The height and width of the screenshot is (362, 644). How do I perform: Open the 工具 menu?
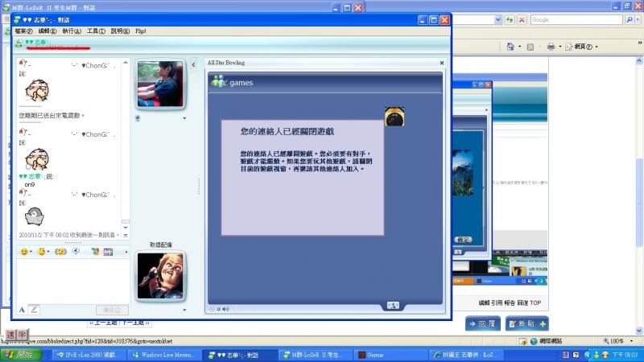tap(96, 31)
